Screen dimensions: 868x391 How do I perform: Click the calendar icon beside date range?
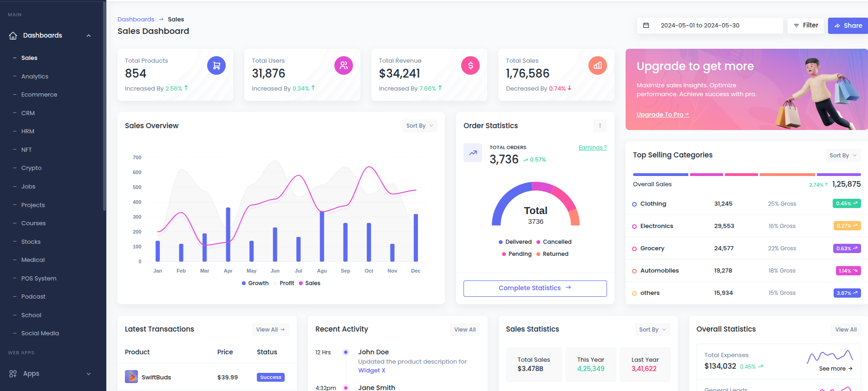pos(646,26)
